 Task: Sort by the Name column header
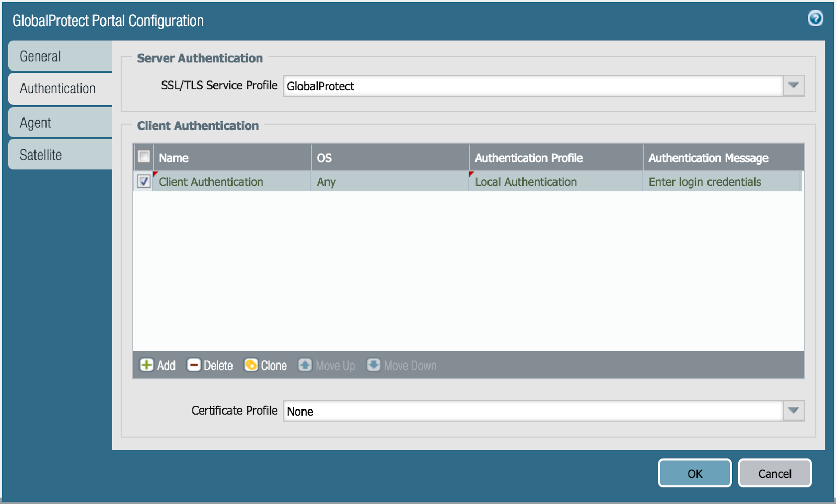232,157
